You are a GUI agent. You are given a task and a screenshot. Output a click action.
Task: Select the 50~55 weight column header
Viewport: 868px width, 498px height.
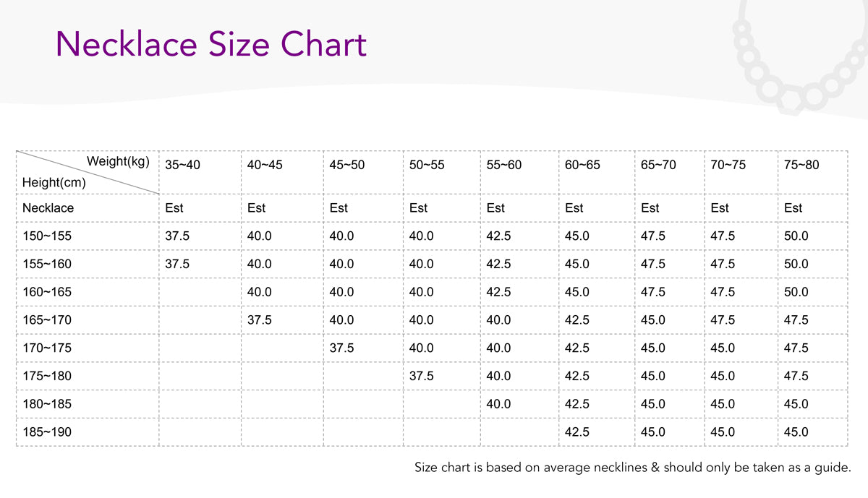pyautogui.click(x=427, y=165)
